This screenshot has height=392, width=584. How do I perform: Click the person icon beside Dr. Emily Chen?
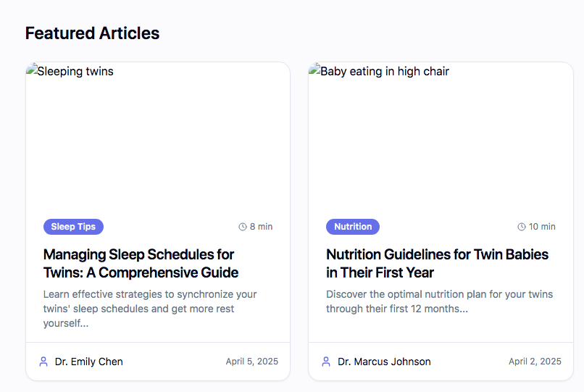tap(43, 362)
